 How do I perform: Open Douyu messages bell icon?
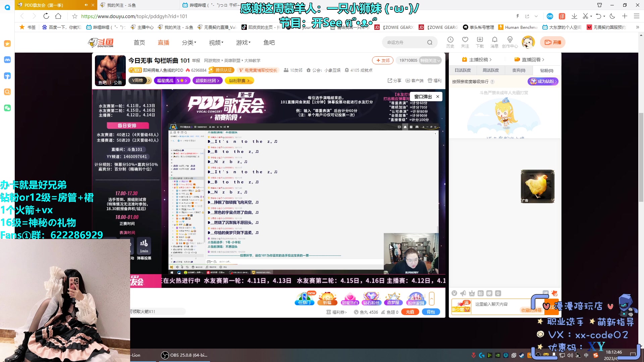click(494, 42)
